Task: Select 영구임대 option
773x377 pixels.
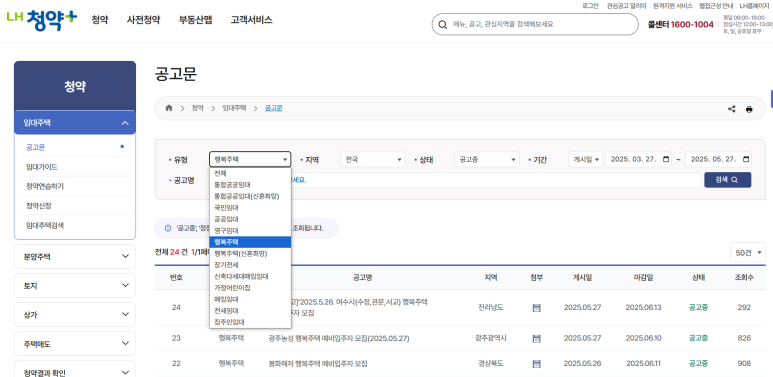Action: click(x=250, y=231)
